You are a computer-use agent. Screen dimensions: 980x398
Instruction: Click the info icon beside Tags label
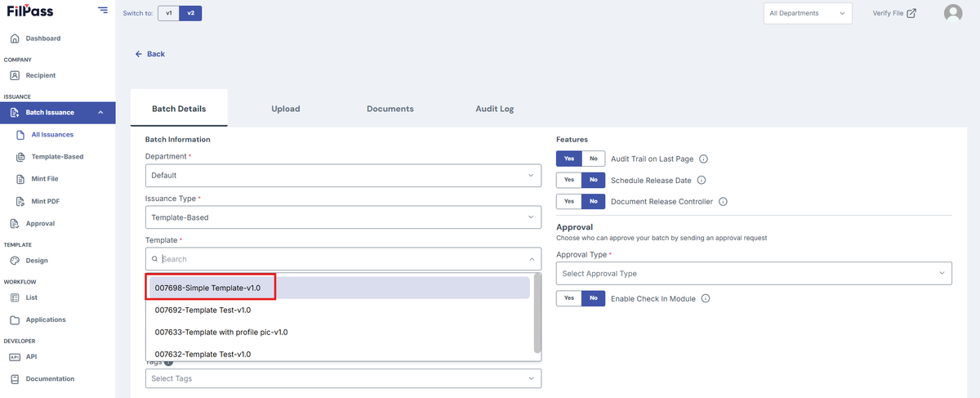tap(168, 362)
